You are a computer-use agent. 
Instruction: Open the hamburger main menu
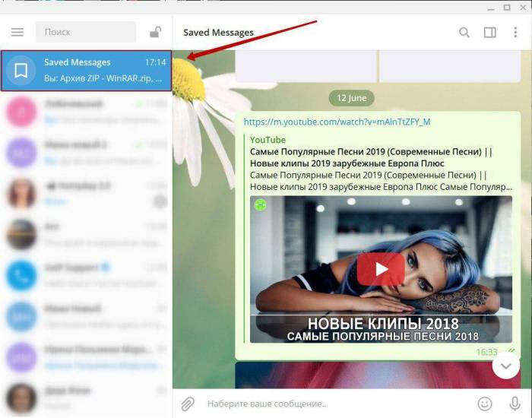[x=17, y=32]
